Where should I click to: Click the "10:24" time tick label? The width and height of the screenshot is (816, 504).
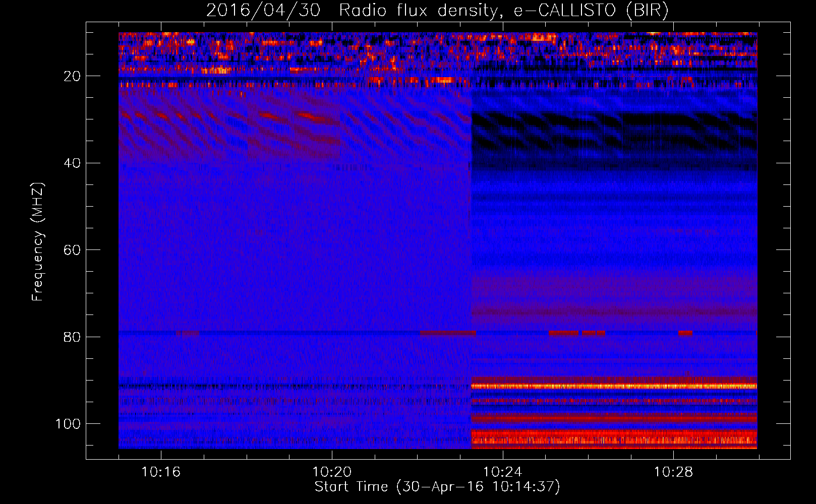pyautogui.click(x=502, y=472)
